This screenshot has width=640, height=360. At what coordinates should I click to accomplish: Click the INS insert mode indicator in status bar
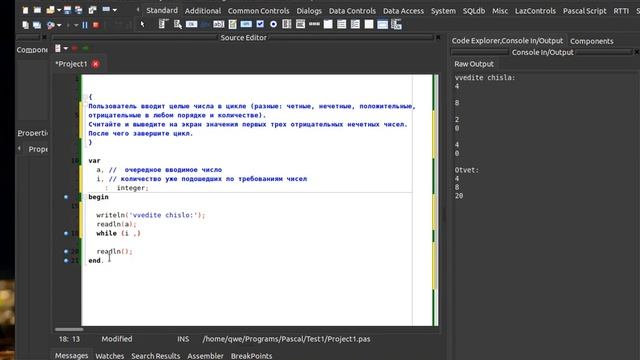(x=183, y=339)
